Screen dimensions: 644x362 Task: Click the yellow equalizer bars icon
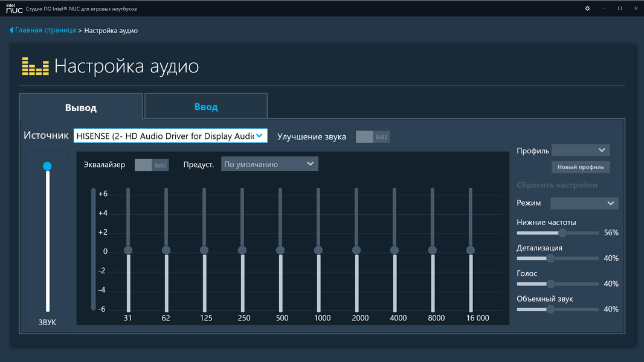(35, 66)
